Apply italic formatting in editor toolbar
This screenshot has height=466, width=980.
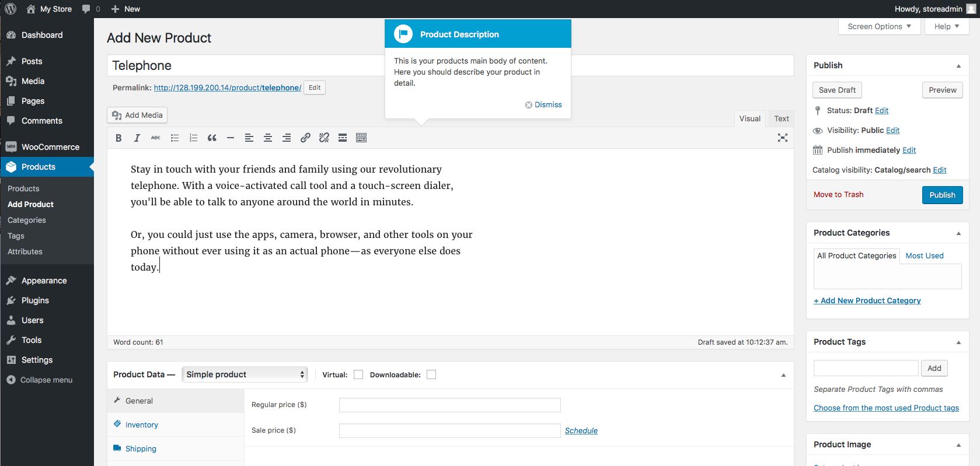pyautogui.click(x=137, y=138)
